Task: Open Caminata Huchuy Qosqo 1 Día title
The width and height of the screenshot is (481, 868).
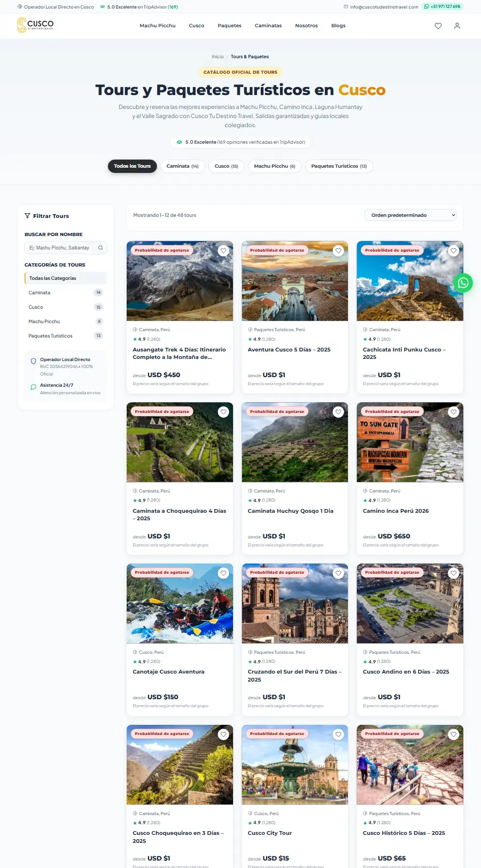Action: (291, 511)
